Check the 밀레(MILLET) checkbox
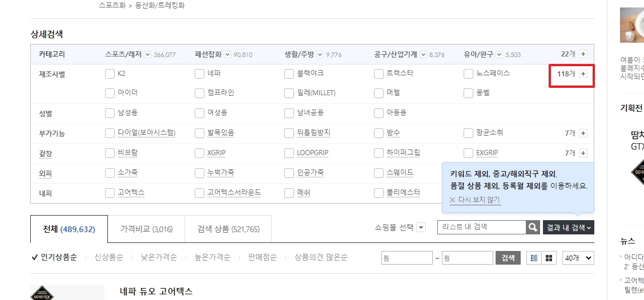 pyautogui.click(x=289, y=93)
